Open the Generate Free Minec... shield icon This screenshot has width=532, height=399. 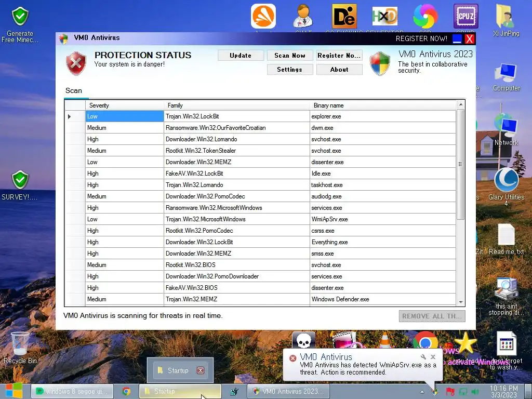[20, 24]
